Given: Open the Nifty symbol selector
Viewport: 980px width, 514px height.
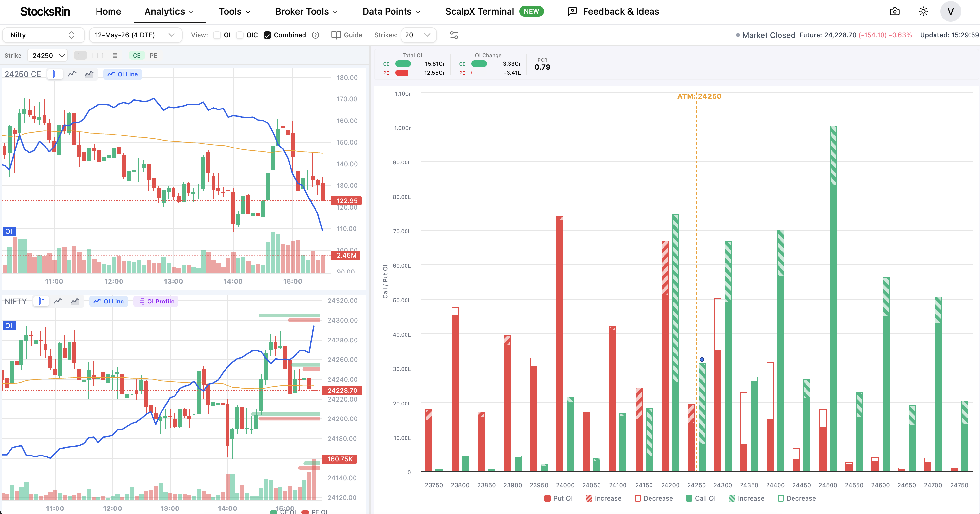Looking at the screenshot, I should pyautogui.click(x=43, y=35).
